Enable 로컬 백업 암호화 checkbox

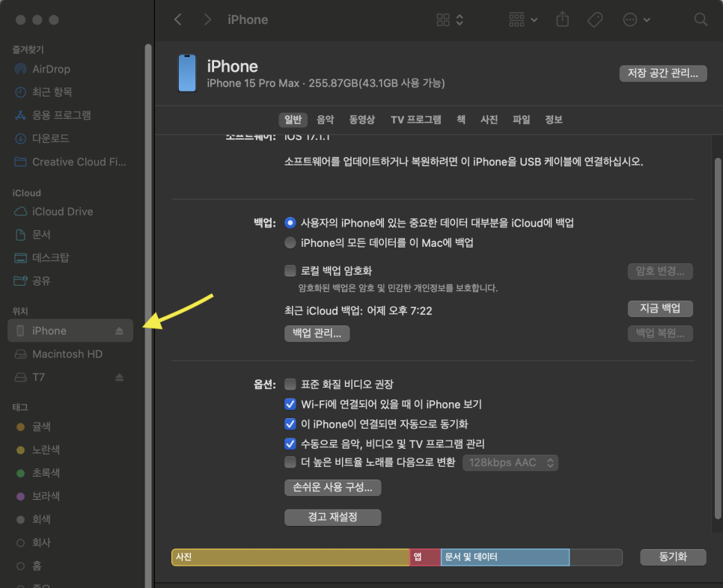click(x=290, y=271)
